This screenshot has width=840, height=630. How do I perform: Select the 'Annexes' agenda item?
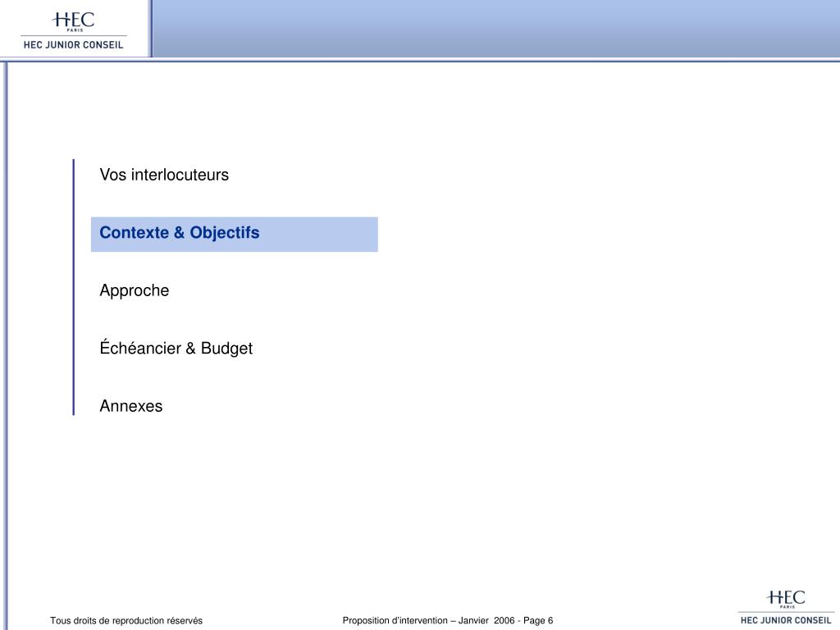click(130, 406)
